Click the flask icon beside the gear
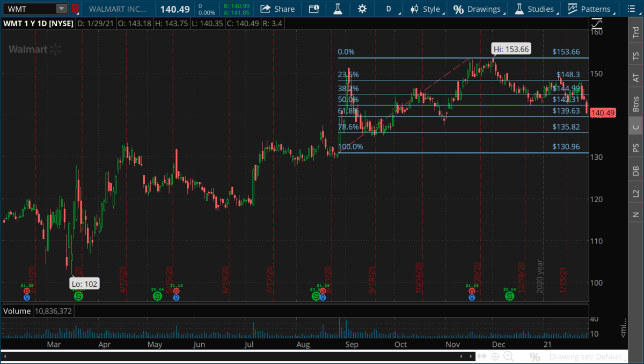Screen dimensions: 644x364 point(338,9)
